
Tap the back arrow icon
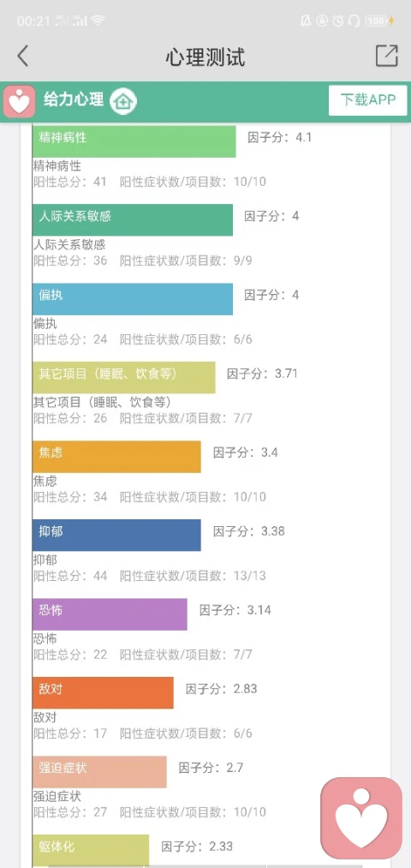pos(22,57)
